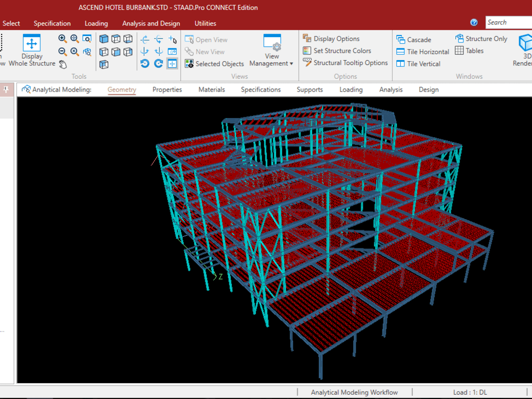The height and width of the screenshot is (399, 532).
Task: Open Set Structure Colors
Action: 337,51
